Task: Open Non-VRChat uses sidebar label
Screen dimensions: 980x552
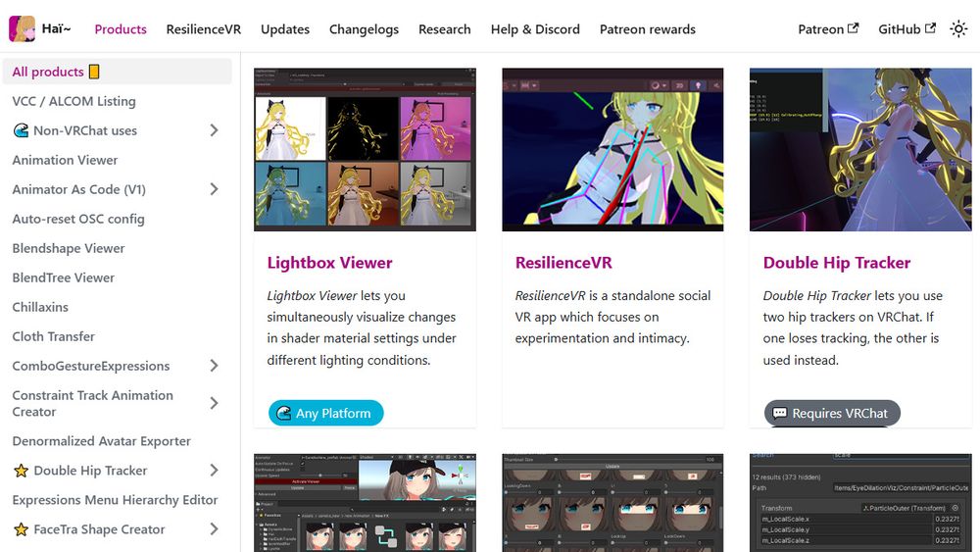Action: (x=85, y=130)
